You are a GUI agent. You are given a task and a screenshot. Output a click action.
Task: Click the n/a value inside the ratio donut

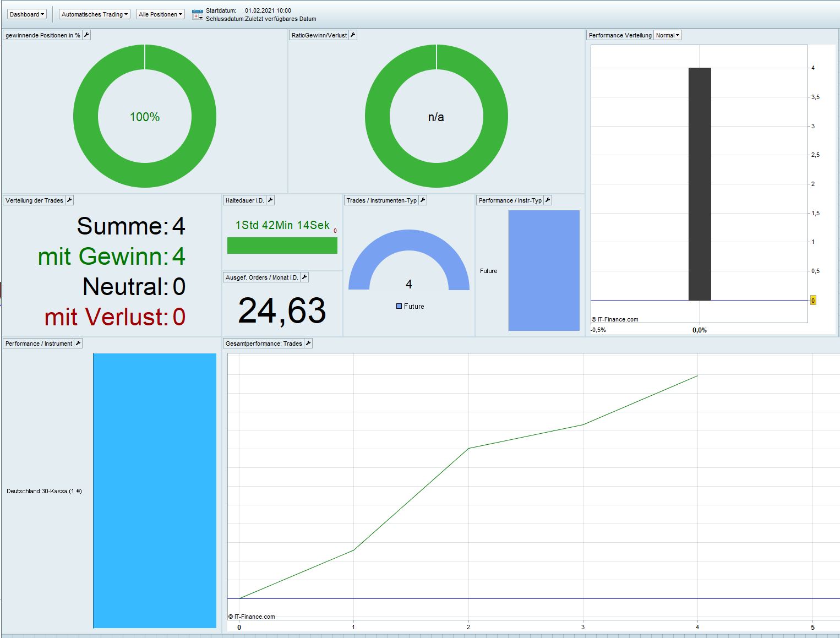pyautogui.click(x=436, y=117)
